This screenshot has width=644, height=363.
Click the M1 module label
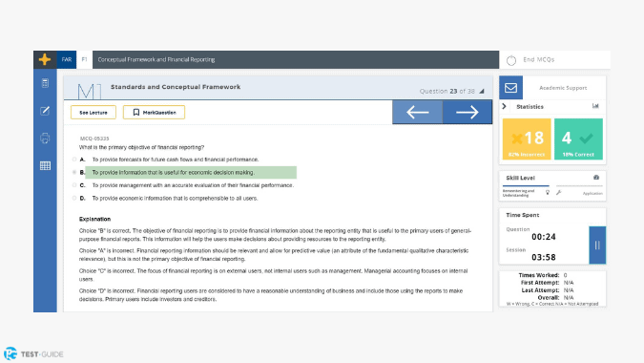pyautogui.click(x=89, y=91)
